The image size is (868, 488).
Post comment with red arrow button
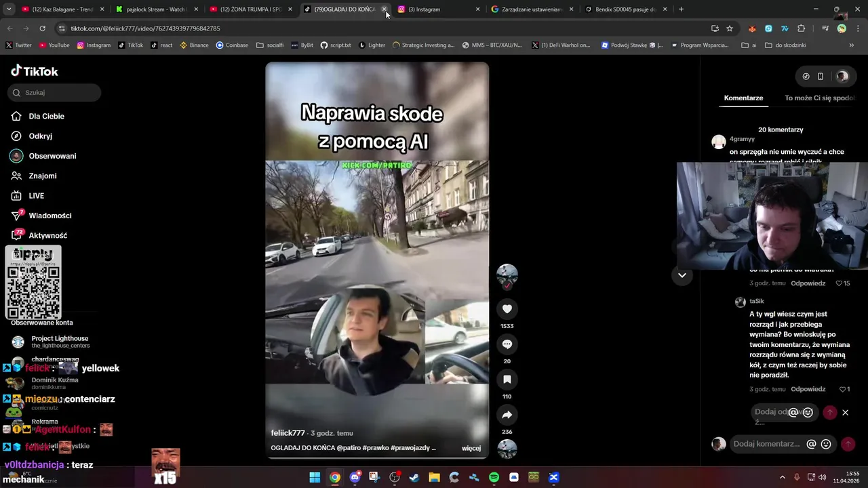click(848, 444)
